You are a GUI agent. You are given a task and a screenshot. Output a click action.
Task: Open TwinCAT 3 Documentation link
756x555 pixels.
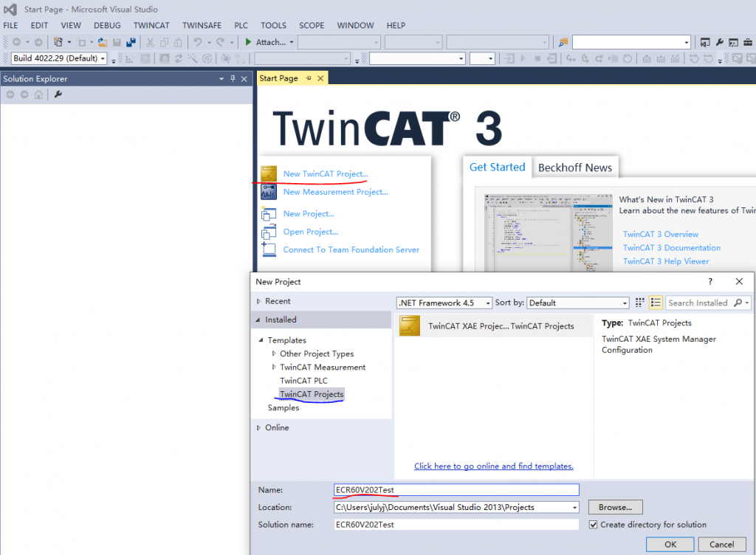click(x=672, y=248)
